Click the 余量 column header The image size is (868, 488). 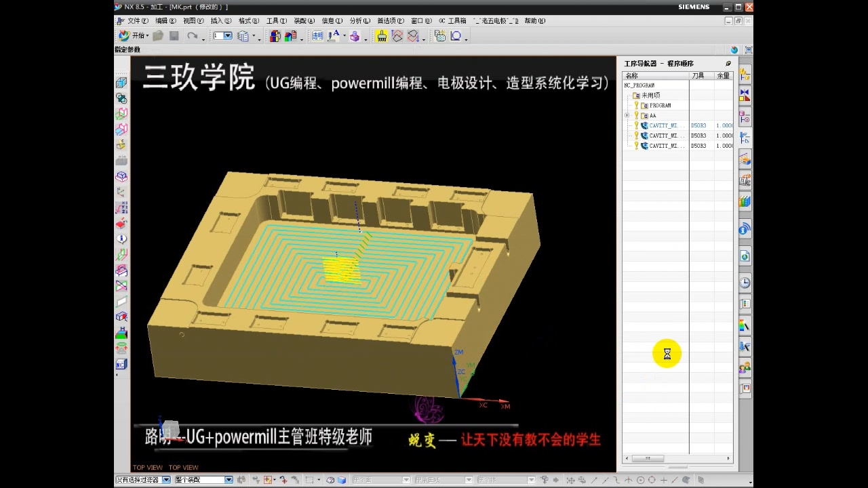(724, 76)
